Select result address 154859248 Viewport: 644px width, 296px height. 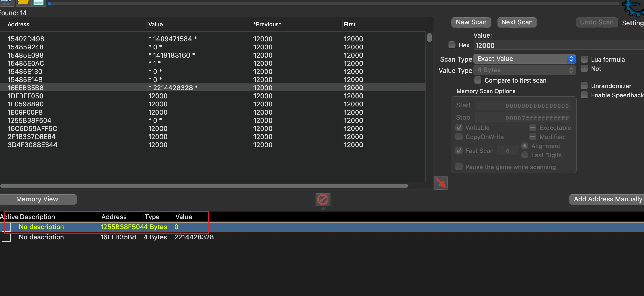coord(25,47)
